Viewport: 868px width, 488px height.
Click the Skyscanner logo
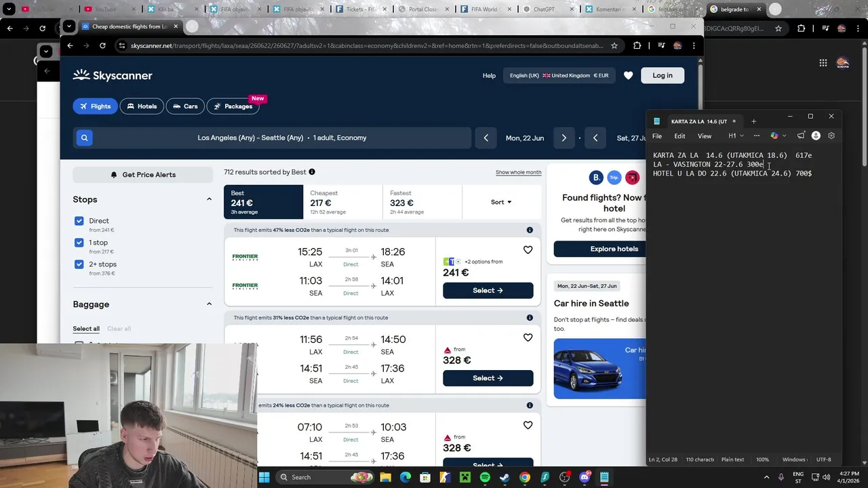pos(113,75)
